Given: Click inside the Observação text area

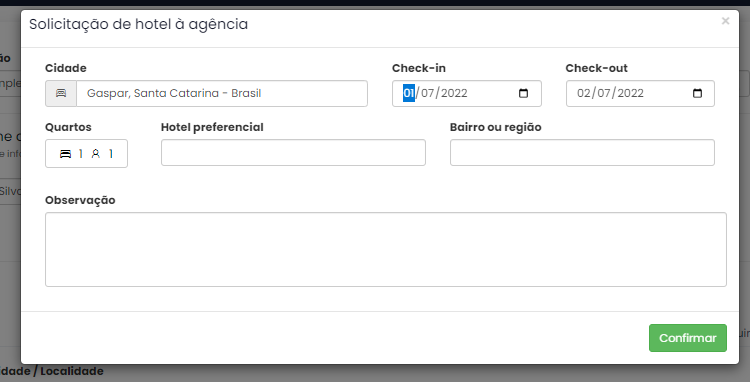Looking at the screenshot, I should [386, 250].
